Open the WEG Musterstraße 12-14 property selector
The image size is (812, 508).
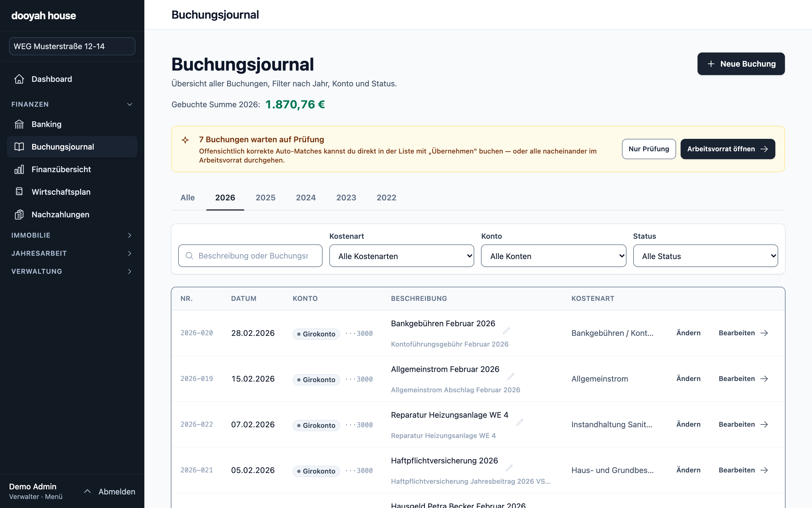point(72,46)
